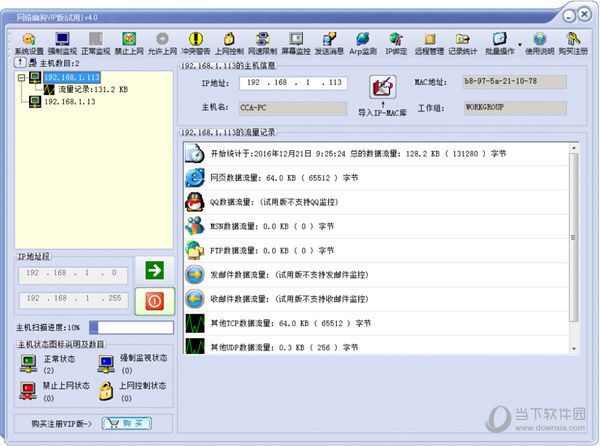Select the QQ数据流量 row
This screenshot has height=446, width=600.
click(x=377, y=202)
